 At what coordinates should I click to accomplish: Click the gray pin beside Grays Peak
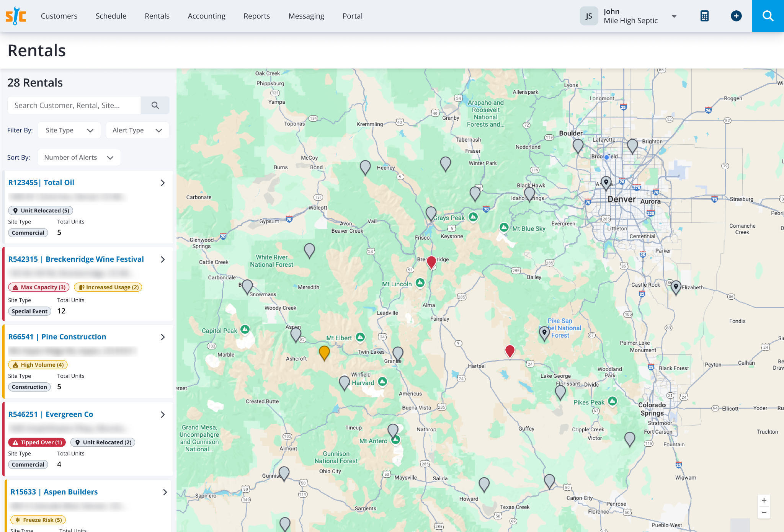[x=431, y=214]
